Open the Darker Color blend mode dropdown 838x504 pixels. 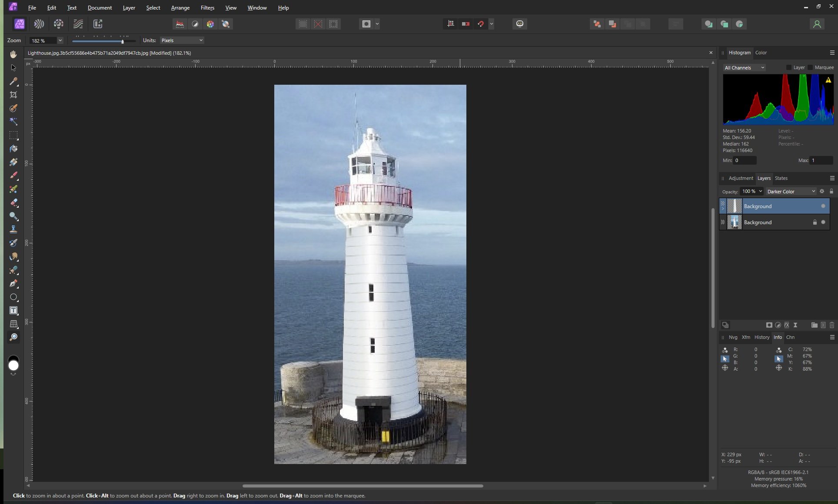pos(791,192)
